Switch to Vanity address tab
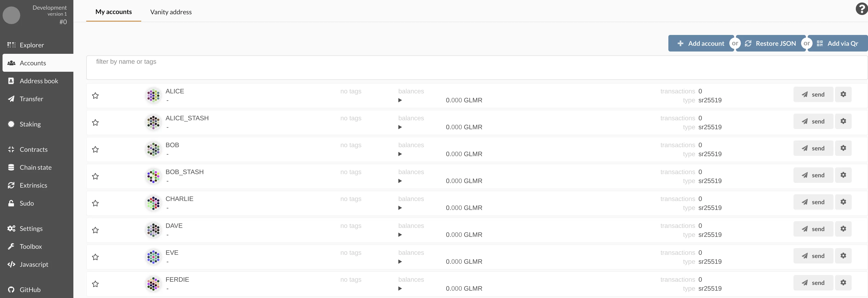 (x=171, y=12)
